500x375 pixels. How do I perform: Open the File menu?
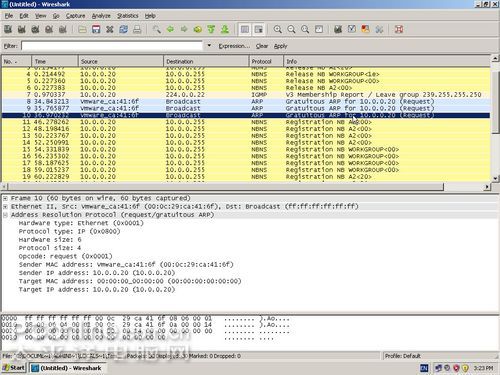pos(9,16)
